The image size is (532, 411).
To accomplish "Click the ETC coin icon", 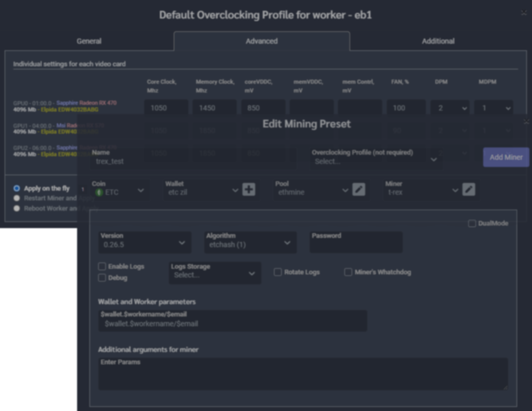I will (99, 192).
